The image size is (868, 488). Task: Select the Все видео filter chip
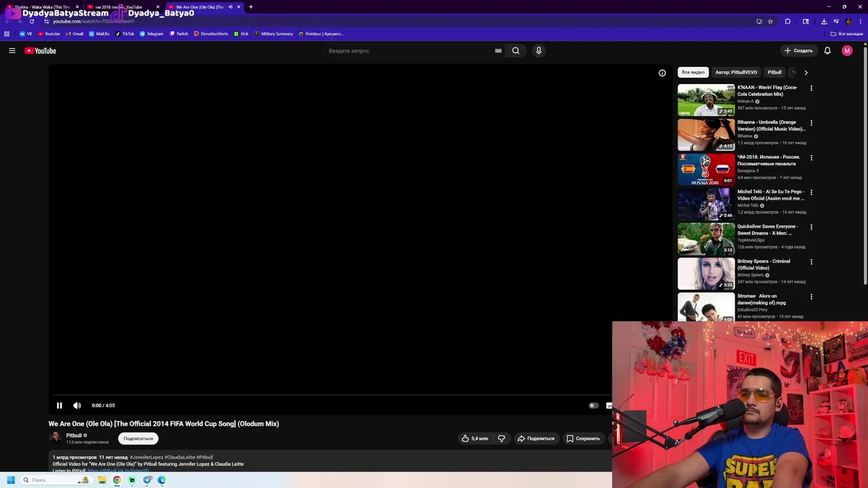[x=693, y=73]
